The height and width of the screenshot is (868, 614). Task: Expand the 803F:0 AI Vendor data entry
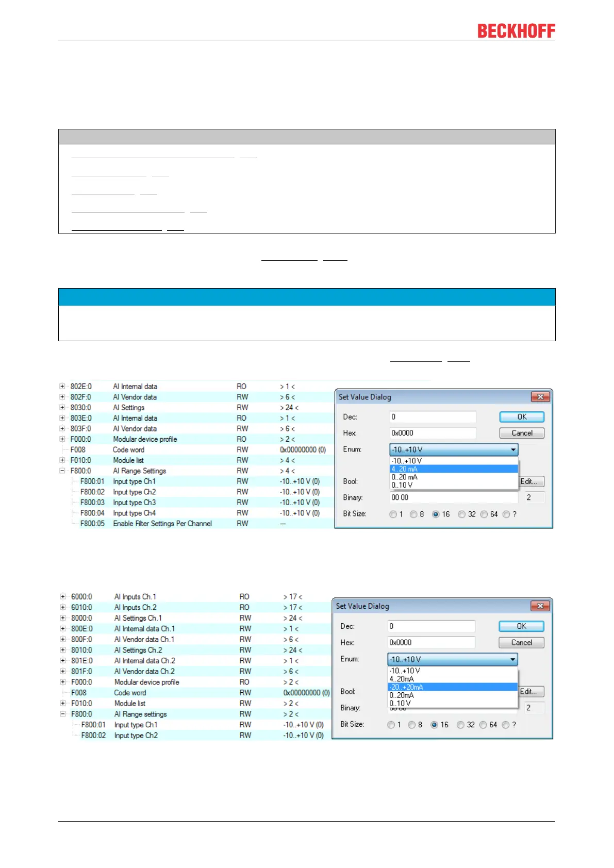(x=62, y=429)
